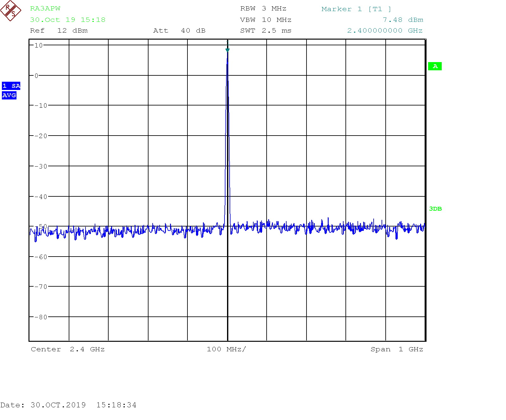
Task: Click the '-20' y-axis level label
Action: tap(41, 136)
